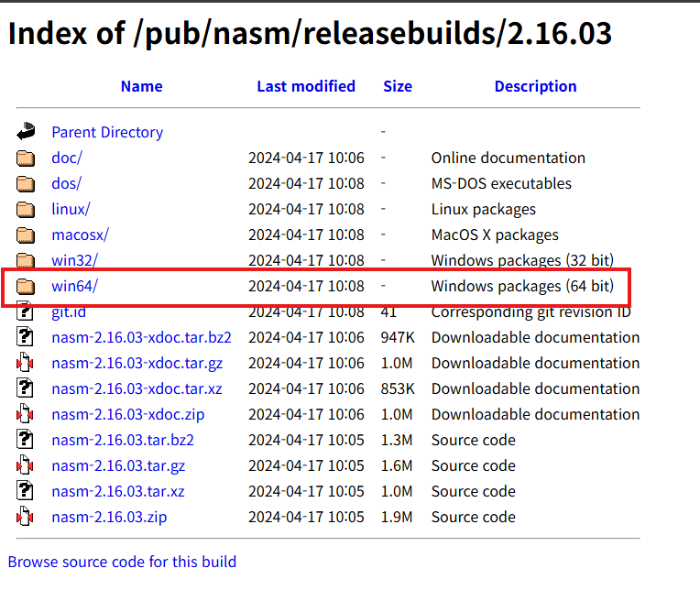Click 'Windows packages (32 bit)' description
The image size is (700, 601).
coord(522,260)
